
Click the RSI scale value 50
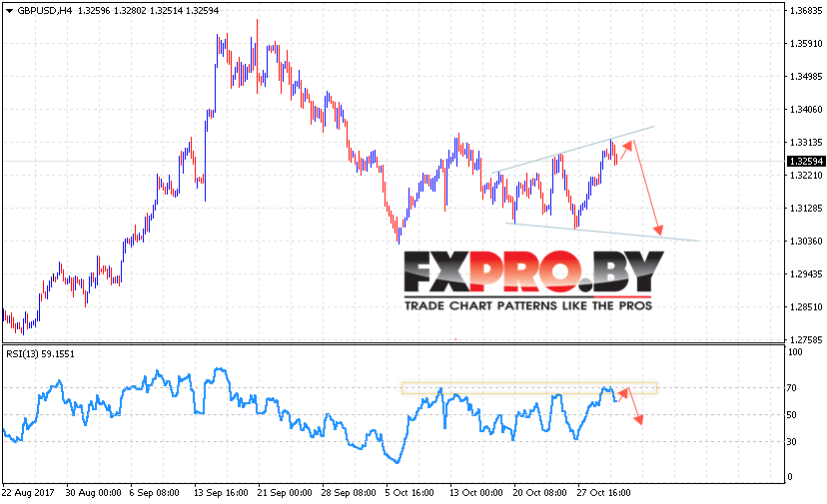tap(792, 415)
